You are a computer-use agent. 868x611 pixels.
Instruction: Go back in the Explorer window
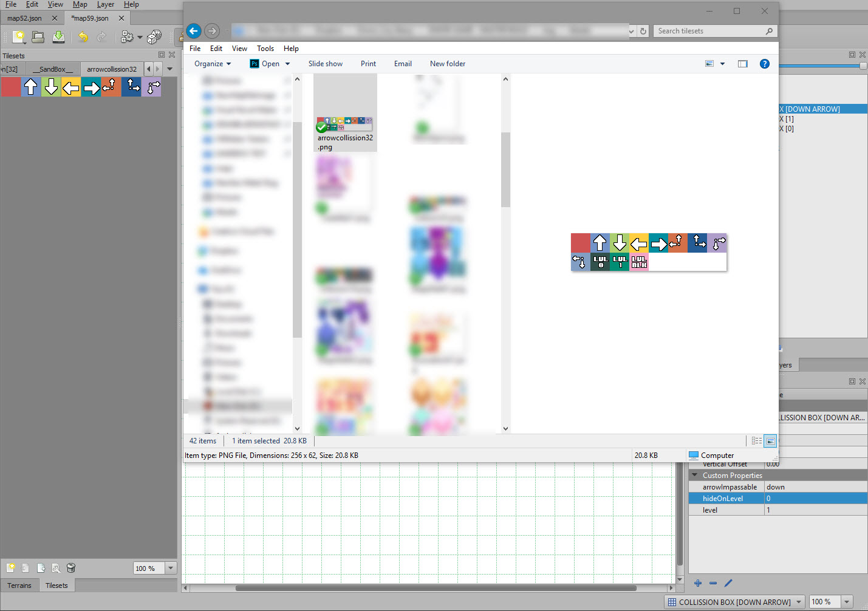coord(193,31)
